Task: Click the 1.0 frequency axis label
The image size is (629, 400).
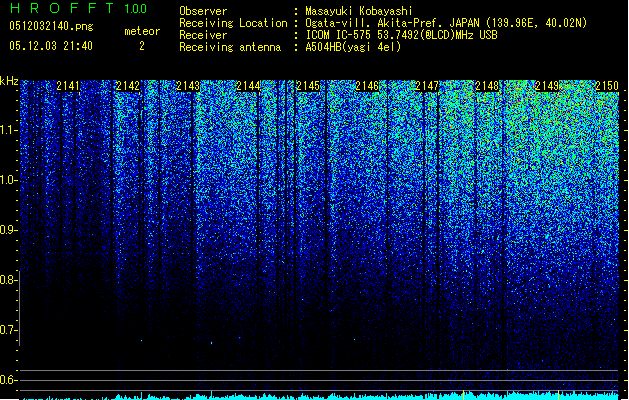Action: click(x=8, y=180)
